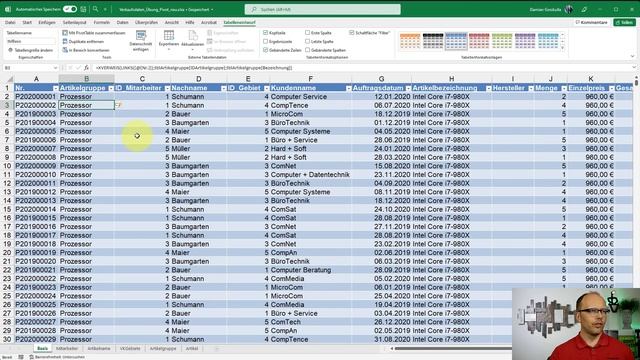Click Tabellengröße ändern
The image size is (640, 360).
pyautogui.click(x=31, y=50)
